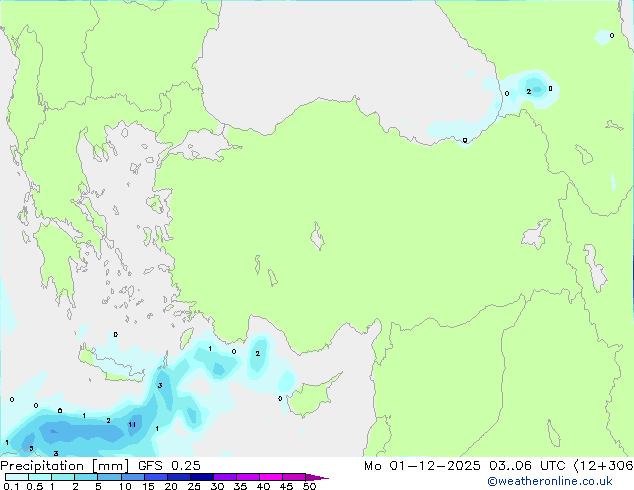
Task: Select the 5–10 mm legend swatch
Action: tap(109, 477)
